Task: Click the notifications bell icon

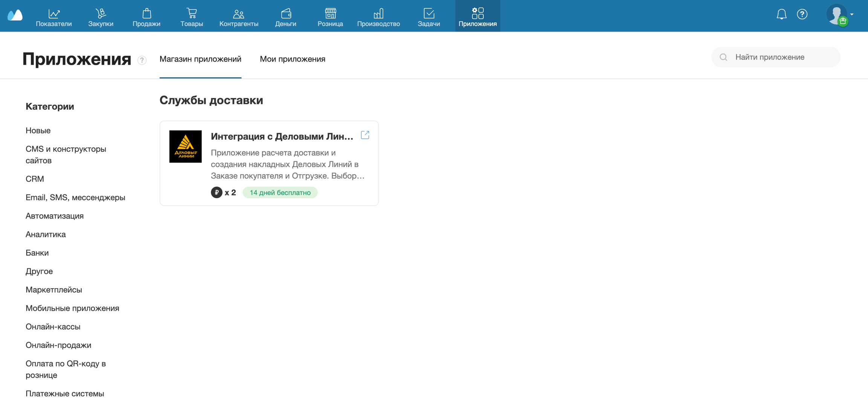Action: click(781, 14)
